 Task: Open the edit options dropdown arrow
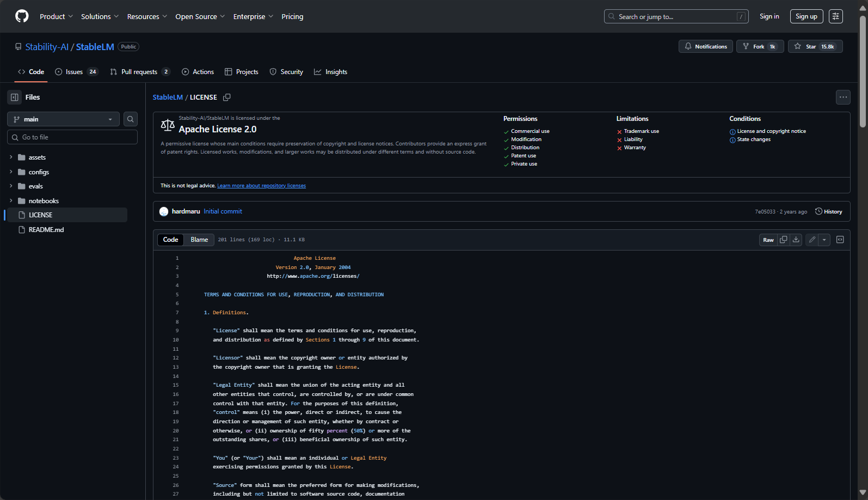(x=824, y=240)
